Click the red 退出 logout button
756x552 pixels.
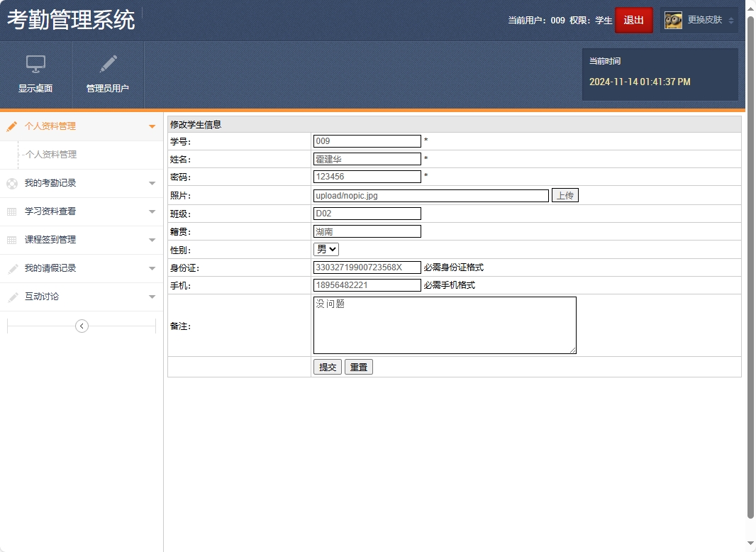633,20
